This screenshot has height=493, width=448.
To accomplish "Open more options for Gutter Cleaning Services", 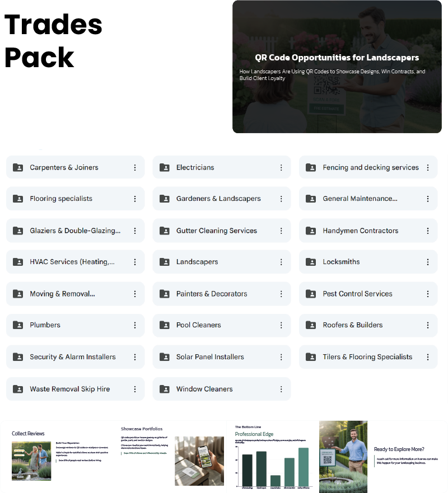I will (281, 231).
